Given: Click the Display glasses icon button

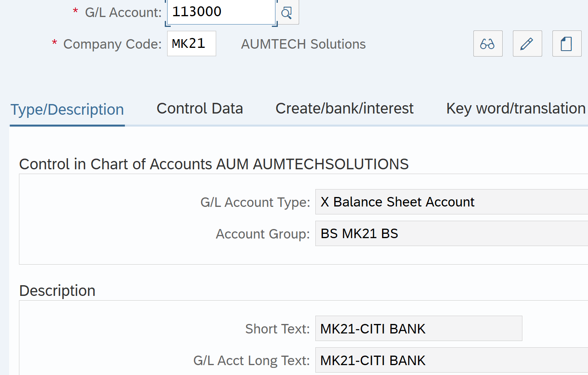Looking at the screenshot, I should 488,44.
